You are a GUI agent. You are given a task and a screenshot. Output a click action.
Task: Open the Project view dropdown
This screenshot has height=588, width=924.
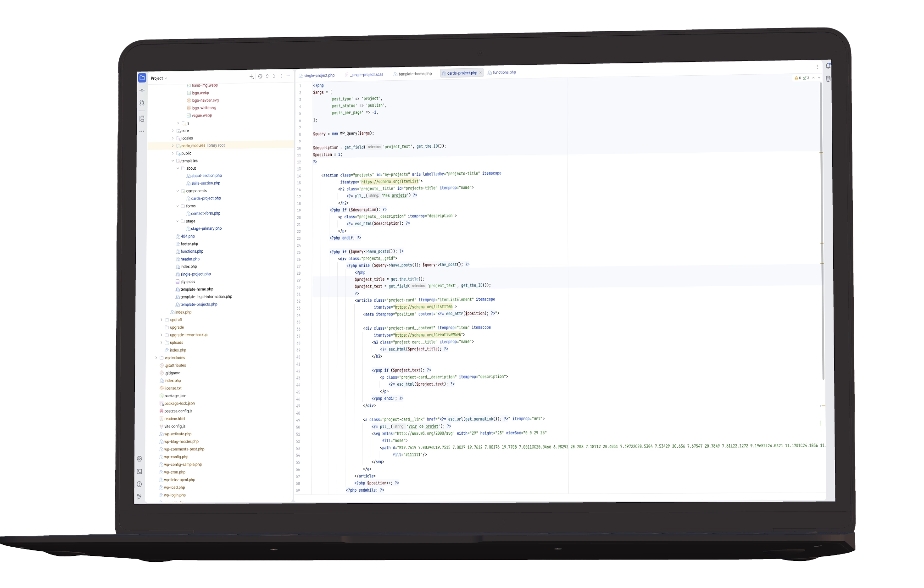click(159, 78)
